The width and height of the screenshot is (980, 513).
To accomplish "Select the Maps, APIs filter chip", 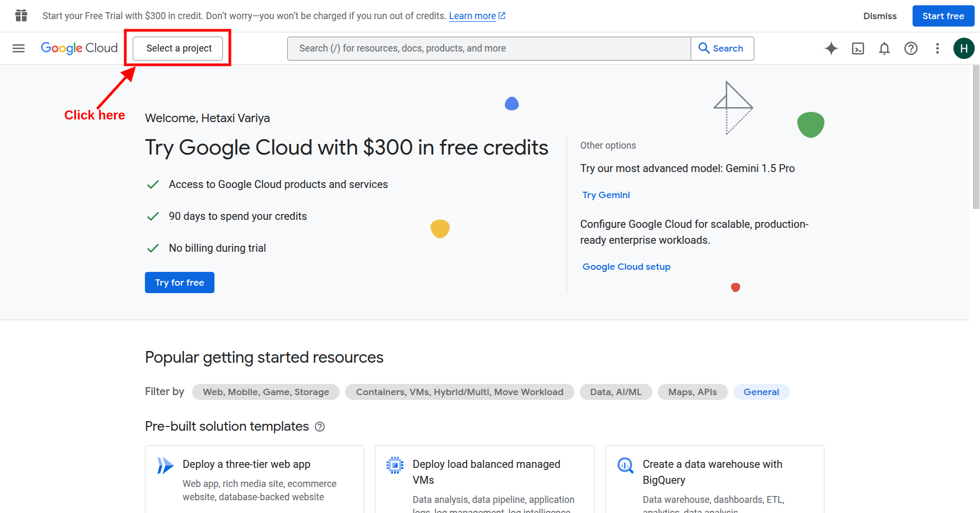I will tap(692, 392).
